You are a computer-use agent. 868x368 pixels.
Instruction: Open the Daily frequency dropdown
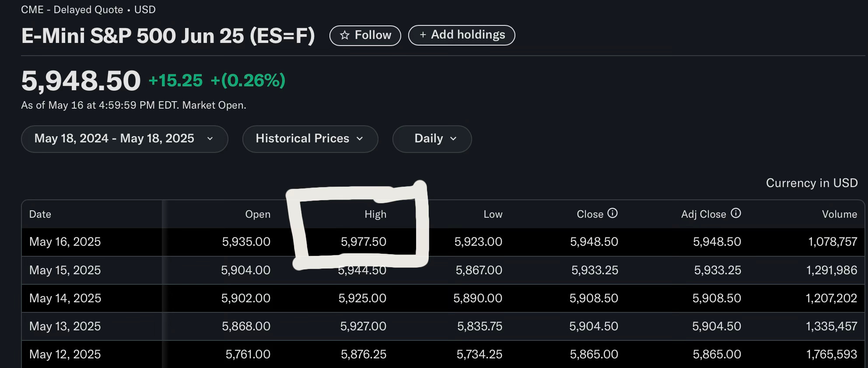(x=432, y=139)
